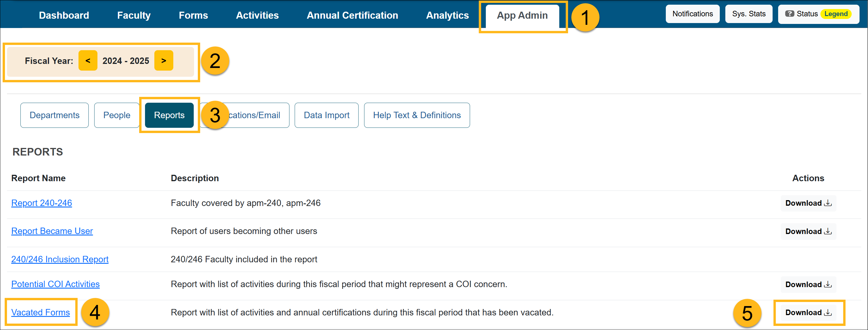This screenshot has width=868, height=330.
Task: Switch to the Departments tab
Action: tap(54, 115)
